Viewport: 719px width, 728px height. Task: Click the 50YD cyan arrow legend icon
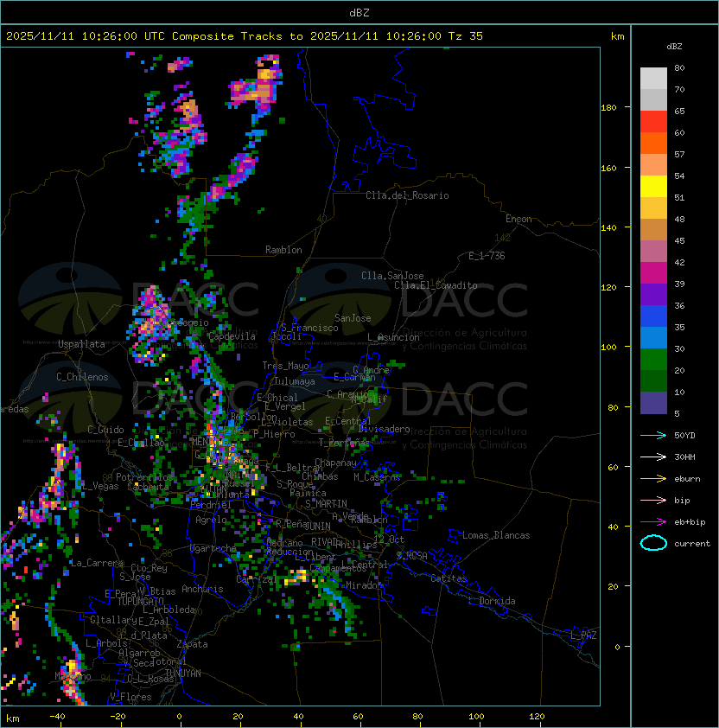[653, 435]
